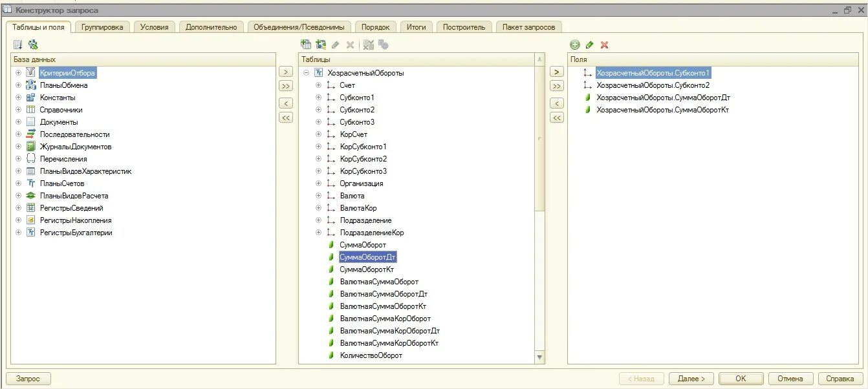The height and width of the screenshot is (389, 868).
Task: Click the Документы icon in database tree
Action: pos(30,121)
